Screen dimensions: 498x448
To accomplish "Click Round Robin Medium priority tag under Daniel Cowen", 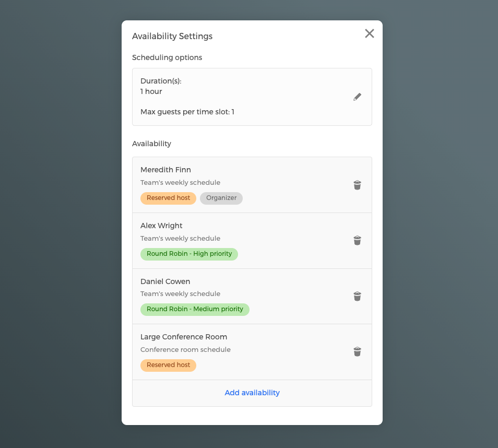I will tap(195, 309).
